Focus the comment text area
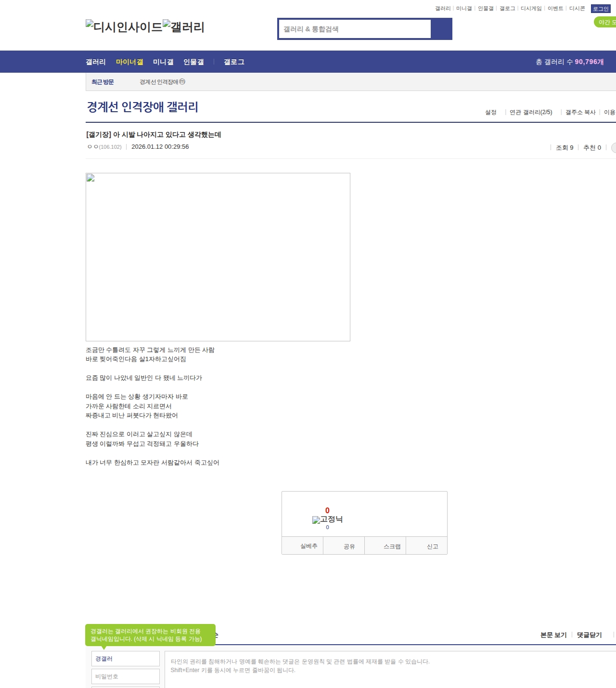 tap(390, 669)
